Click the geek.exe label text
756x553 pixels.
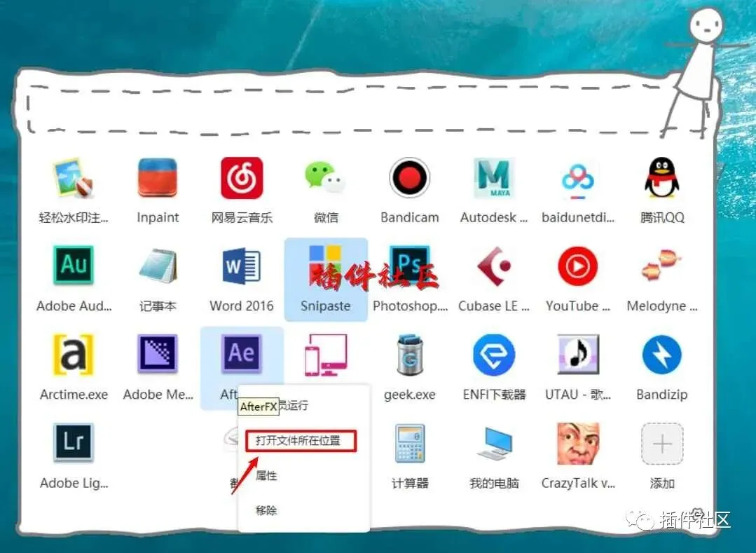[x=409, y=395]
